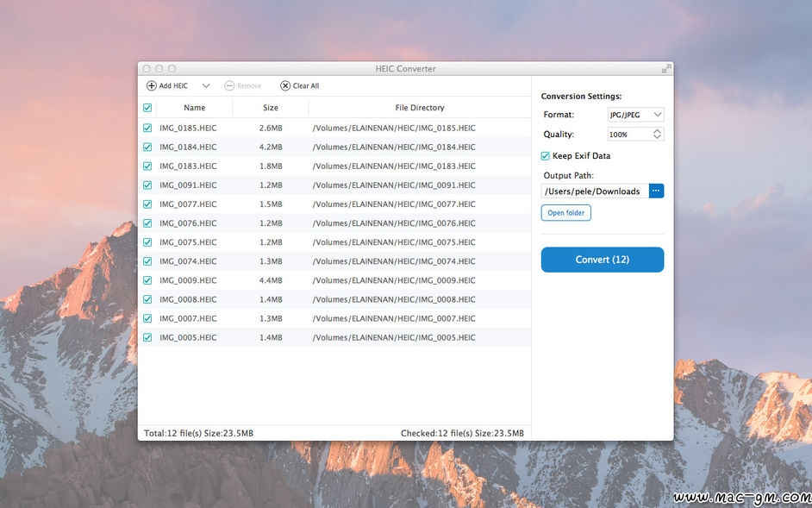
Task: Sort by the File Directory column header
Action: click(x=420, y=108)
